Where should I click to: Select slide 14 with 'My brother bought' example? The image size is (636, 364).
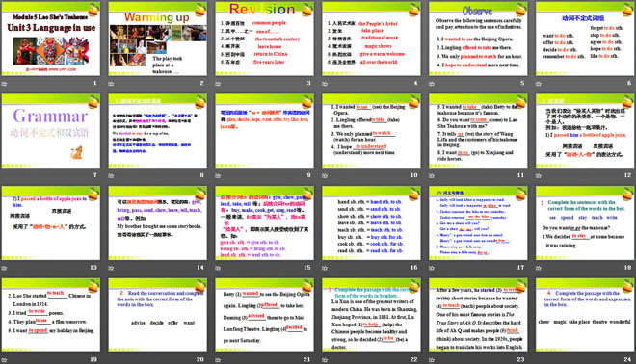click(x=158, y=223)
